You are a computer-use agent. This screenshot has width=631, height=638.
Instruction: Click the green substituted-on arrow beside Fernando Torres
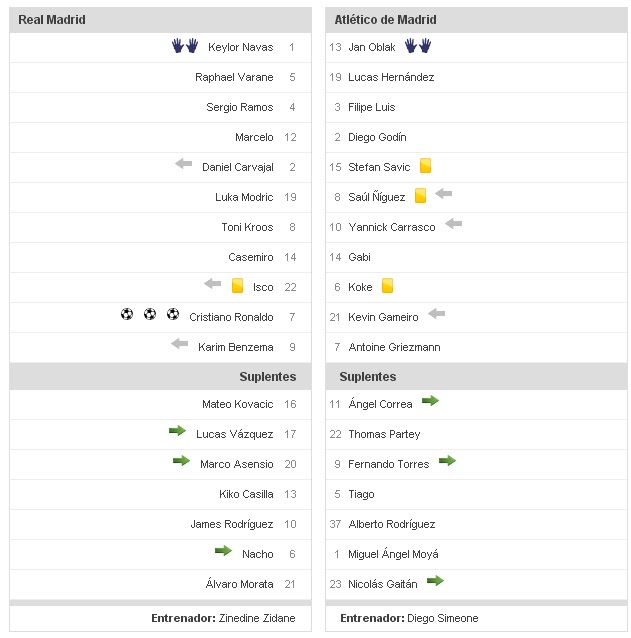coord(447,461)
